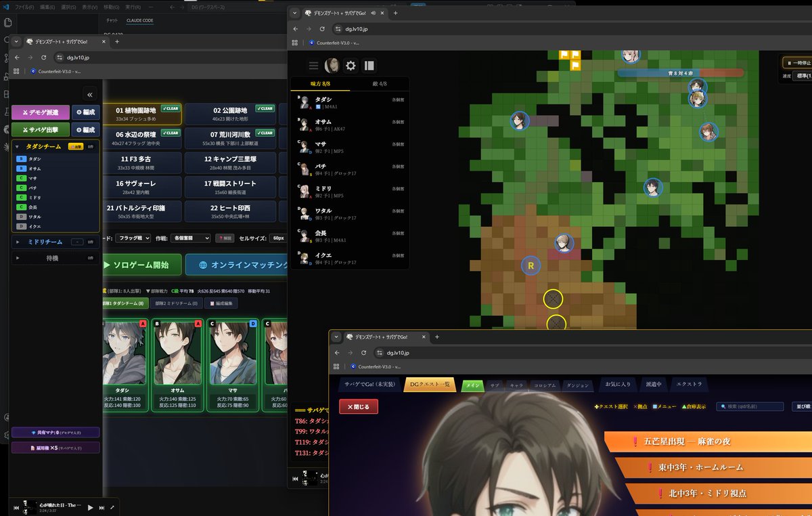Toggle 出撃 badge on タダシチーム

tap(76, 146)
